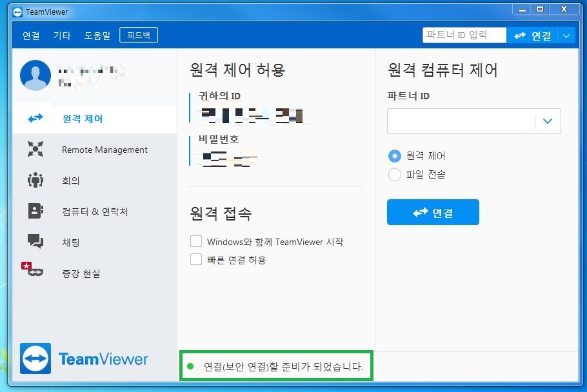Viewport: 587px width, 392px height.
Task: Open the 증강 현실 section
Action: tap(94, 273)
